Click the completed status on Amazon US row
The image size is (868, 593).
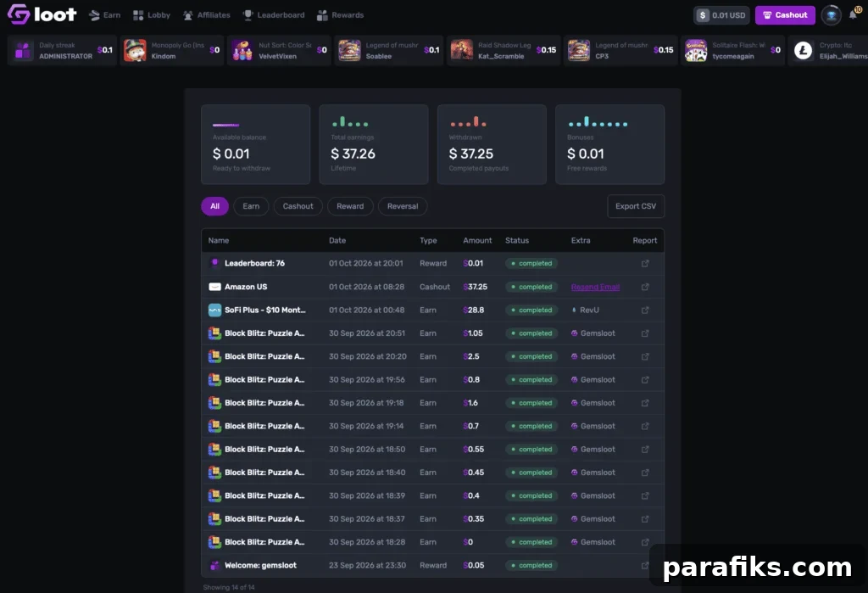(531, 287)
